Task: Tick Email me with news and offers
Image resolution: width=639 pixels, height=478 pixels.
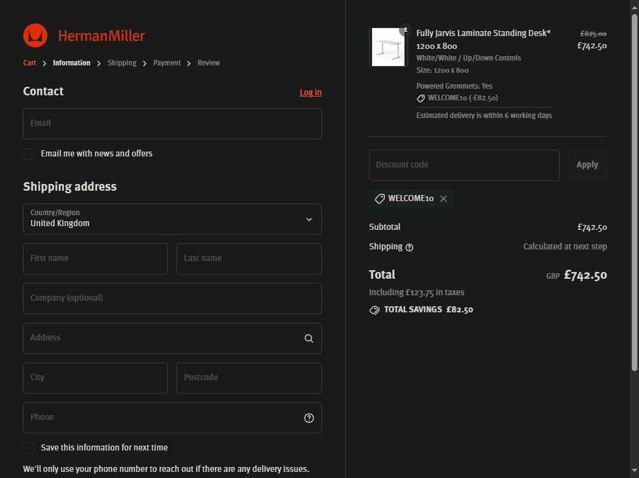Action: [x=29, y=154]
